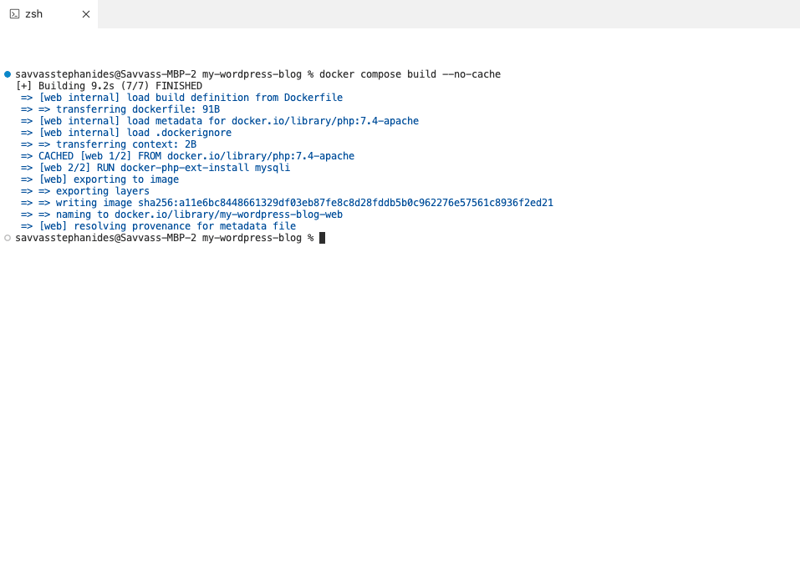Click 'transferring context: 2B' line
Viewport: 800px width, 570px height.
pyautogui.click(x=109, y=145)
